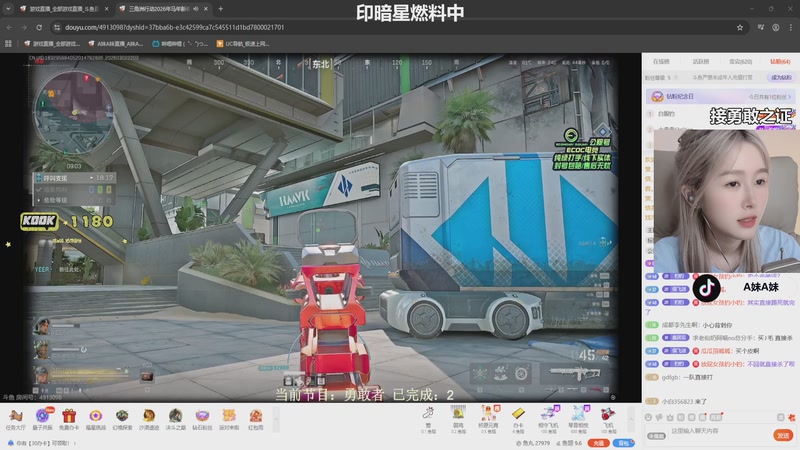Open the tab search dropdown arrow

pos(8,9)
